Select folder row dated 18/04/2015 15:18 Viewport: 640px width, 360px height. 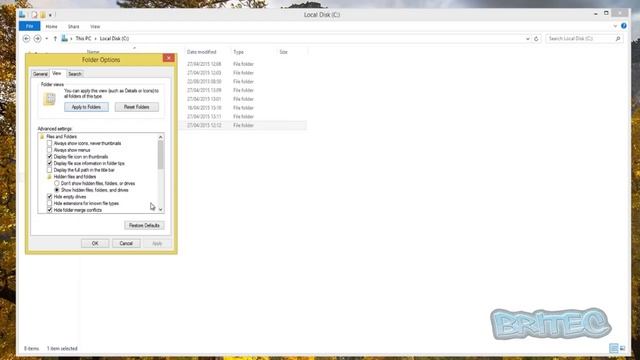tap(244, 108)
